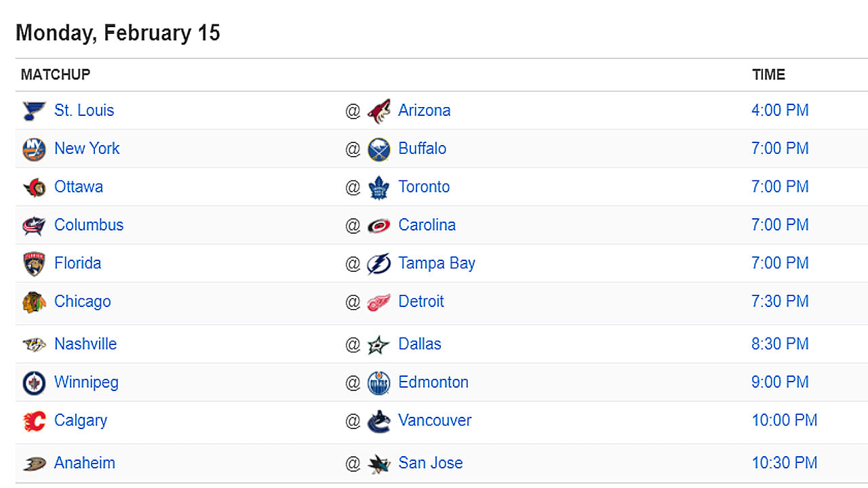Click the Anaheim team name link

(x=85, y=463)
